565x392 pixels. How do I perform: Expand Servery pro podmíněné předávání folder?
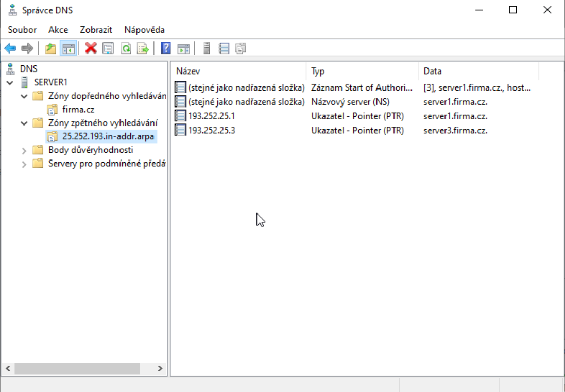click(x=24, y=164)
